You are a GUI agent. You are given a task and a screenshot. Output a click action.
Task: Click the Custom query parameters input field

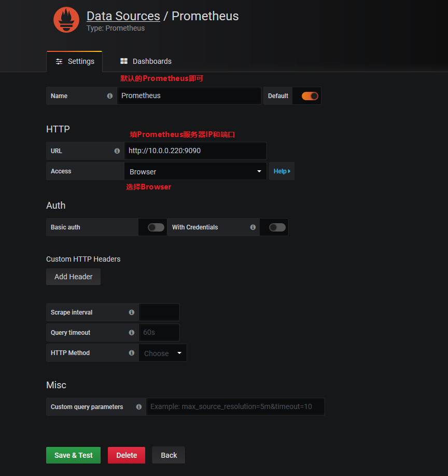coord(235,407)
